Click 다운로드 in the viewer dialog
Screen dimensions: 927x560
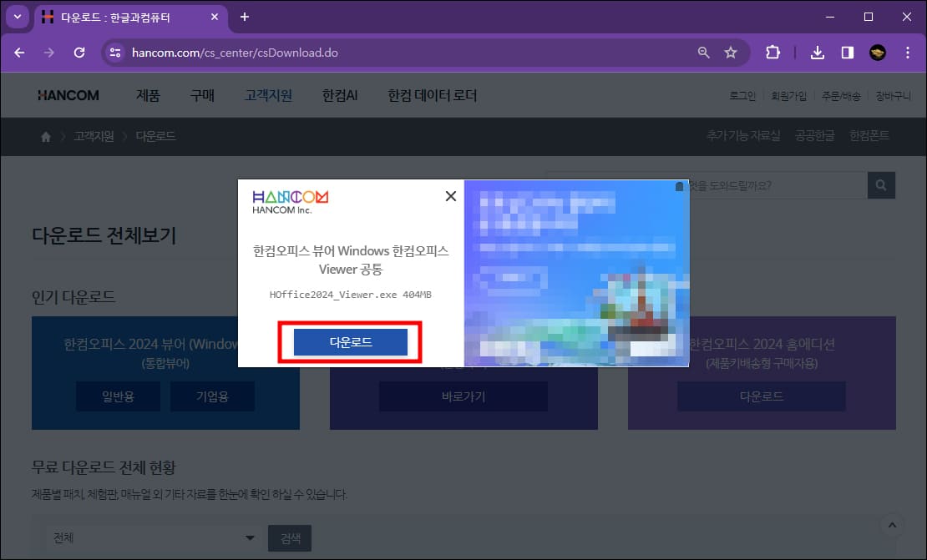pos(350,342)
